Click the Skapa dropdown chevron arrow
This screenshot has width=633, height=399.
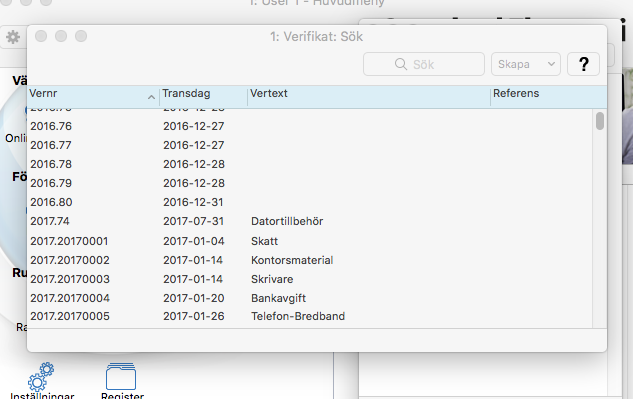click(x=551, y=64)
